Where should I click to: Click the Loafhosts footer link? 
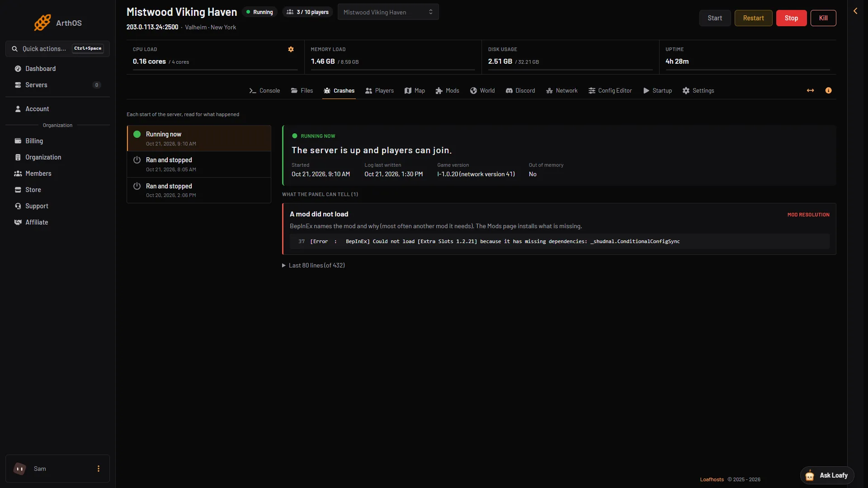(x=712, y=479)
